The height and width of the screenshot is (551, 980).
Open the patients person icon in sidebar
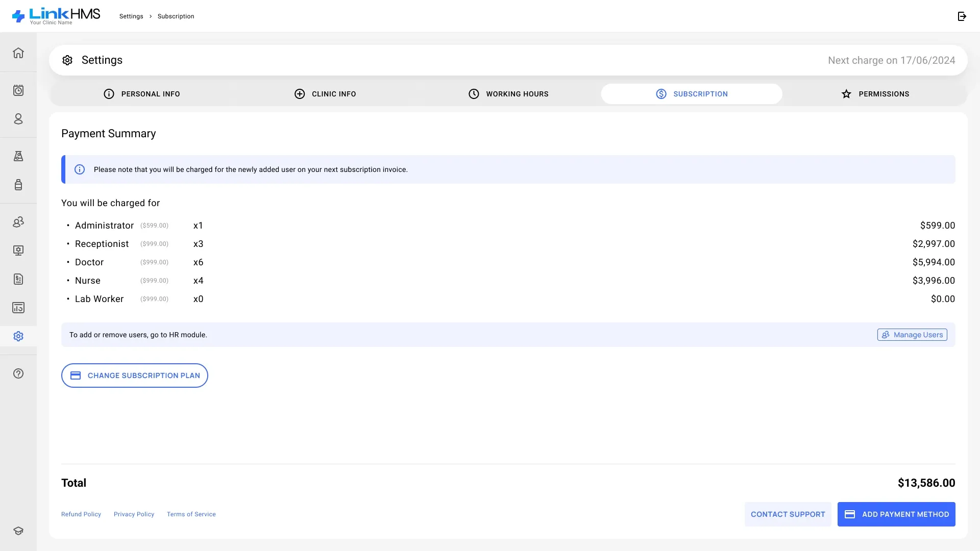coord(18,119)
